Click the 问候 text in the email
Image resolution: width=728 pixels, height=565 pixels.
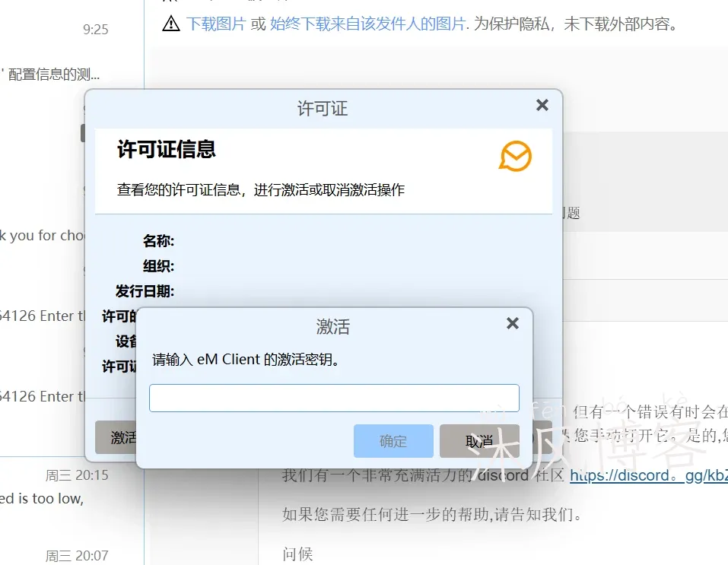[x=297, y=554]
